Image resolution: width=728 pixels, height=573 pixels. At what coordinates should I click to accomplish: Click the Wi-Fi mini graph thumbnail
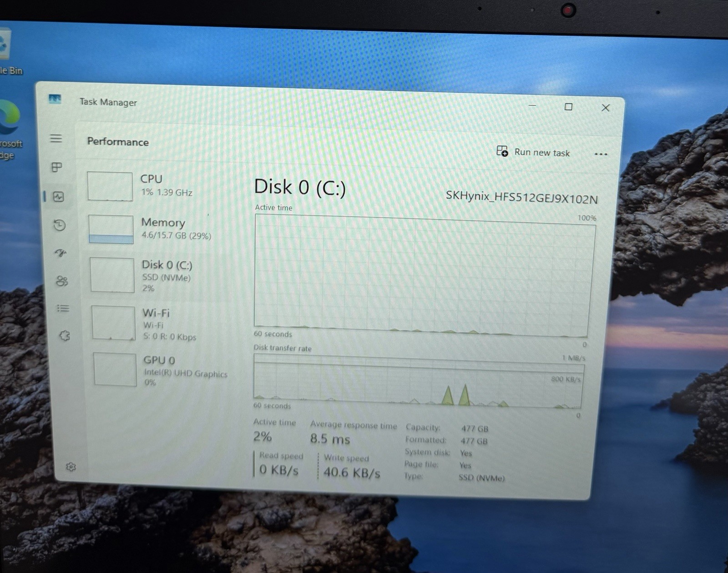coord(114,323)
